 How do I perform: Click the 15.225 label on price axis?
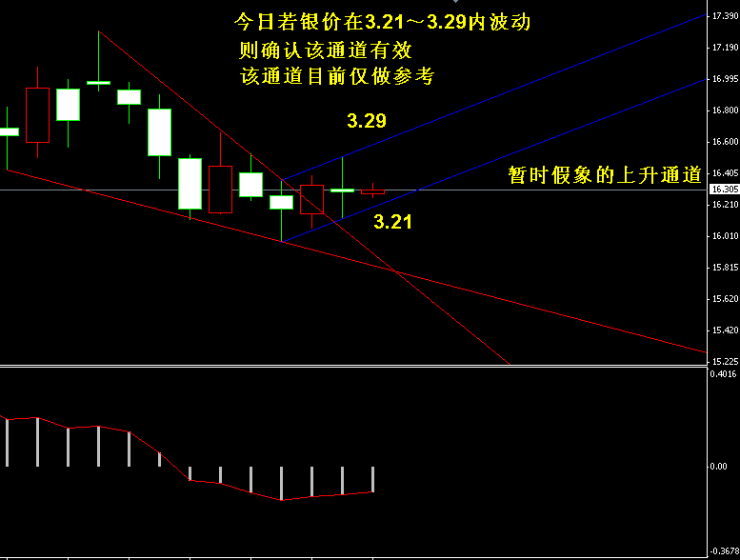(x=724, y=362)
